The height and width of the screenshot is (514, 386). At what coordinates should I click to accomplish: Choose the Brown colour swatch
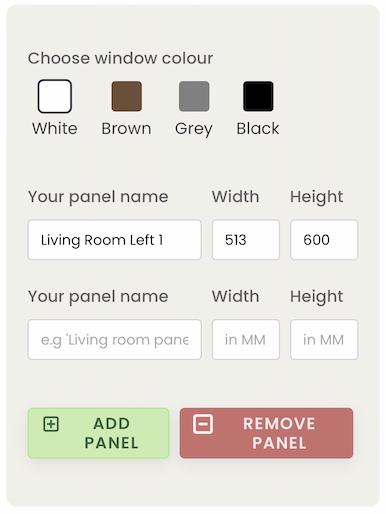126,96
